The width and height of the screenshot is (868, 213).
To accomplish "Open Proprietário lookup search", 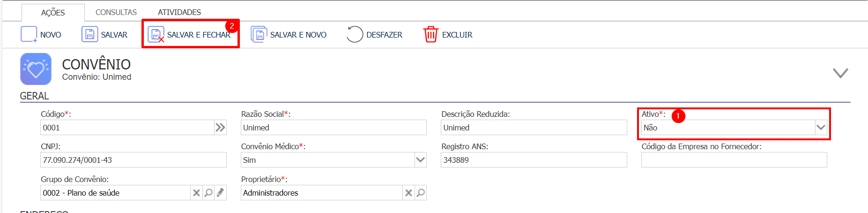I will pyautogui.click(x=421, y=193).
